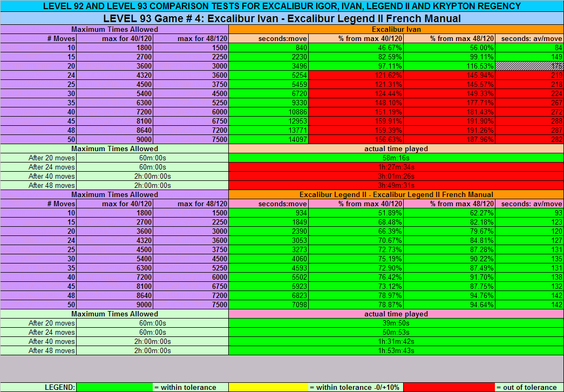The height and width of the screenshot is (392, 564).
Task: Select the green cell 51.89%
Action: click(356, 213)
